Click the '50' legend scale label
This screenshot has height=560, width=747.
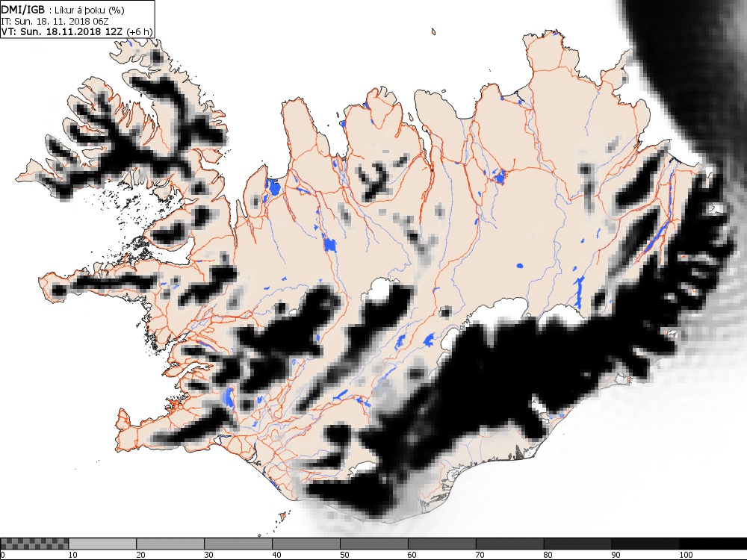tap(344, 555)
